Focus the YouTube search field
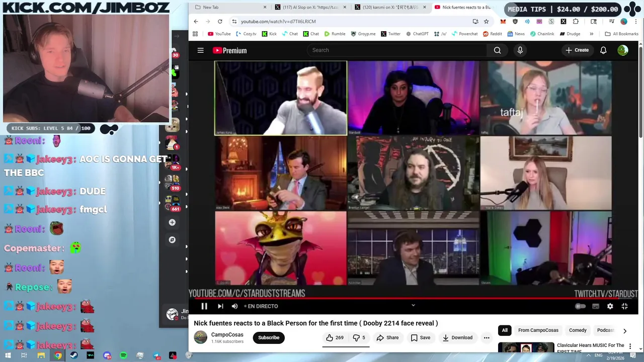The height and width of the screenshot is (362, 644). pyautogui.click(x=396, y=50)
